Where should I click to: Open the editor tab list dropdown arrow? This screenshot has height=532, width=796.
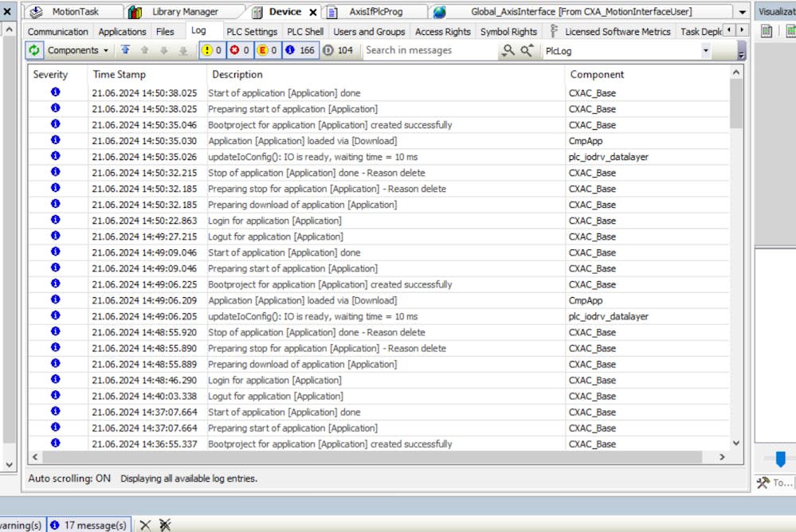pos(743,12)
